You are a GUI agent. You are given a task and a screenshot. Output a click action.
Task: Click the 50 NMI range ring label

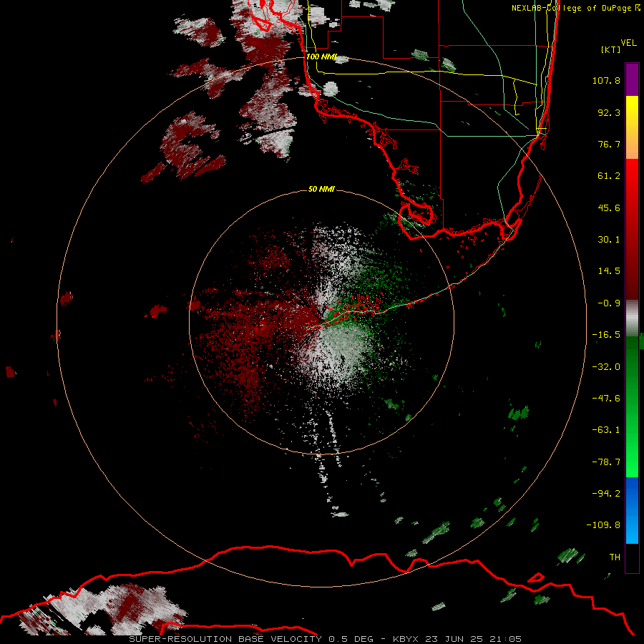pyautogui.click(x=321, y=189)
